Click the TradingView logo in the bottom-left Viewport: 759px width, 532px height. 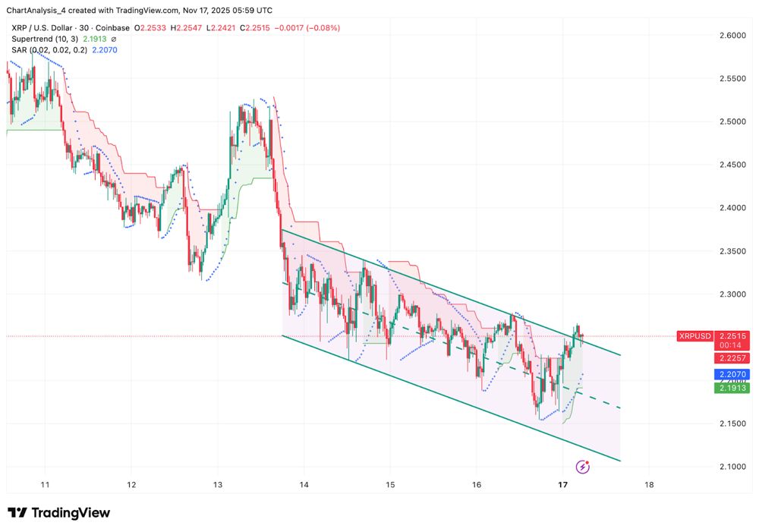coord(57,513)
